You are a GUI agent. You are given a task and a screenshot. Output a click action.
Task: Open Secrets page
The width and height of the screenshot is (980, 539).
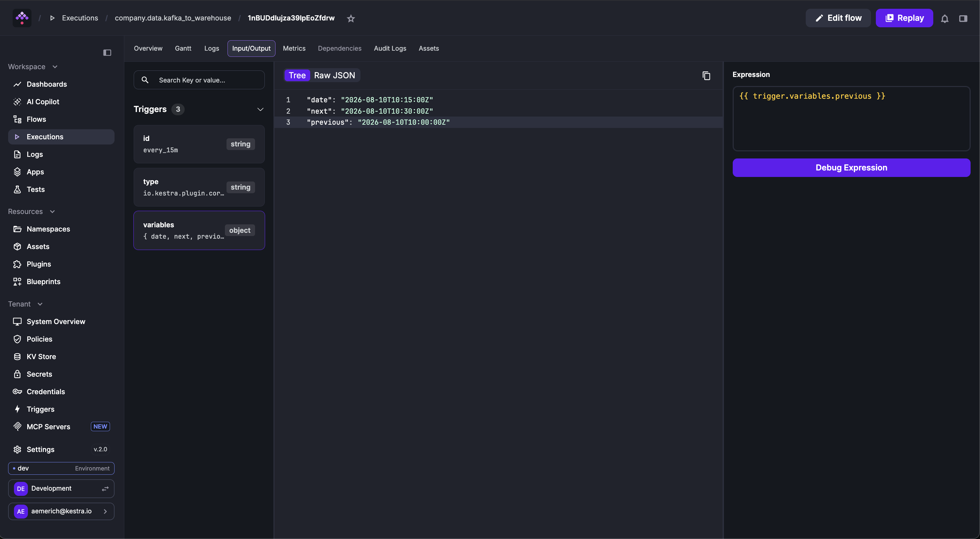[x=61, y=374]
